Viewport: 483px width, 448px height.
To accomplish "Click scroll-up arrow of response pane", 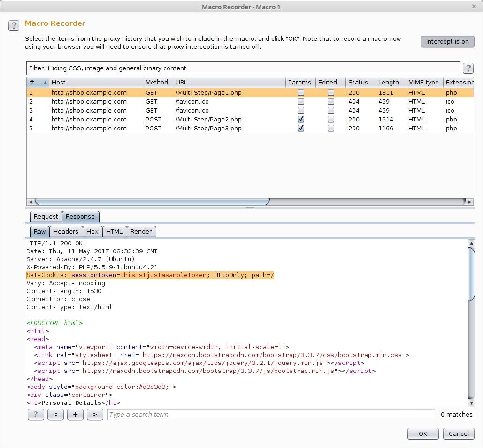I will (471, 243).
